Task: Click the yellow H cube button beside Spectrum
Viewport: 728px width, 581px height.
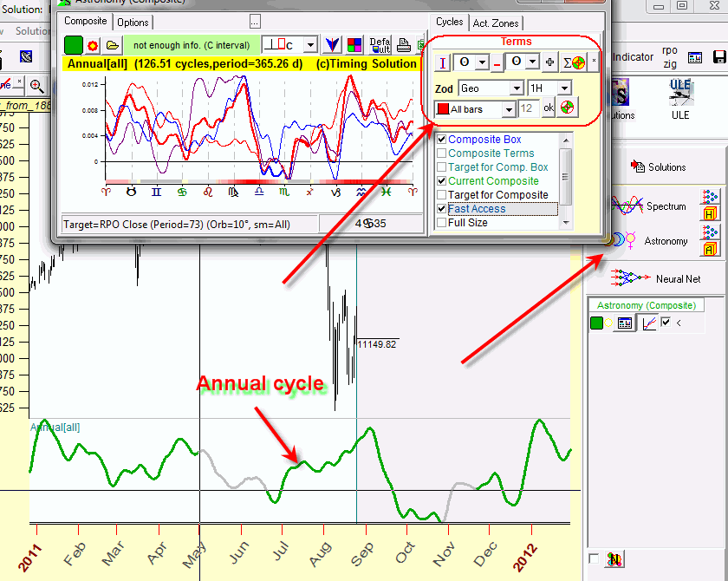Action: coord(711,213)
